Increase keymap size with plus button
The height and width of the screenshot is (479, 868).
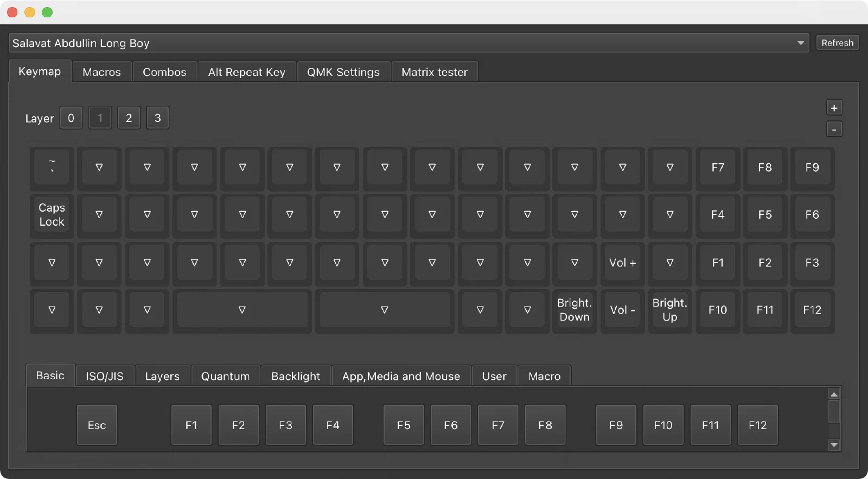tap(834, 108)
